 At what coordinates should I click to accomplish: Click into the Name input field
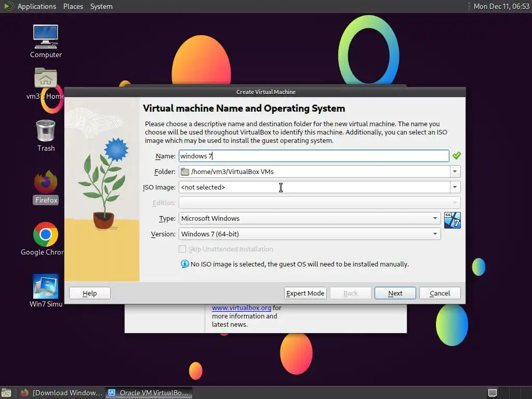[x=314, y=156]
